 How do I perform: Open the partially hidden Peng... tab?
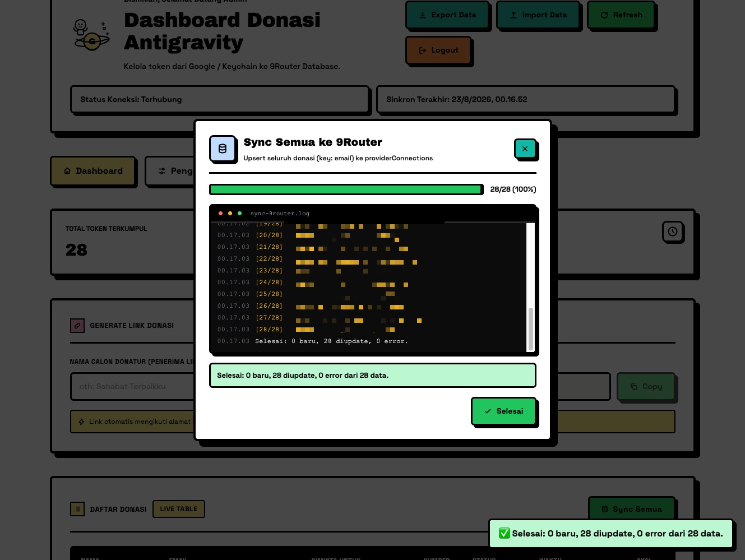(x=170, y=171)
